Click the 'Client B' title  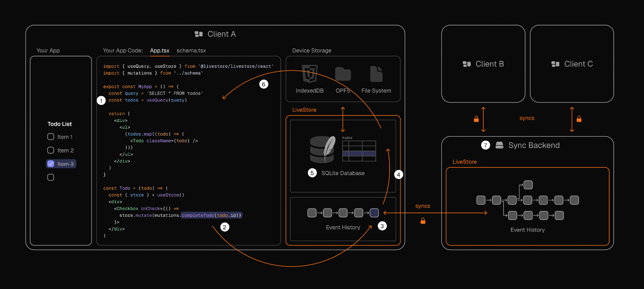[490, 64]
